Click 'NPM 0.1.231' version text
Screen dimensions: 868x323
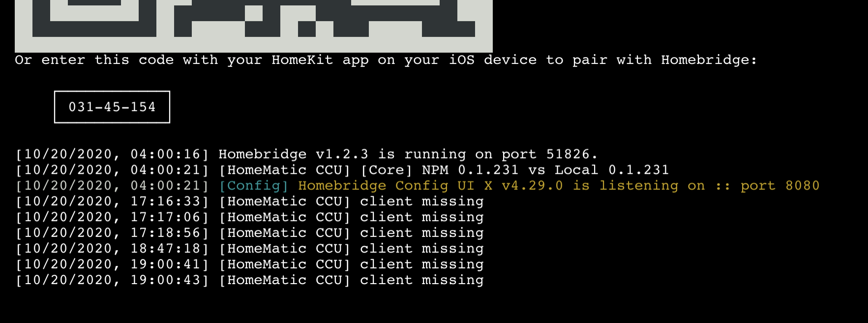point(470,170)
